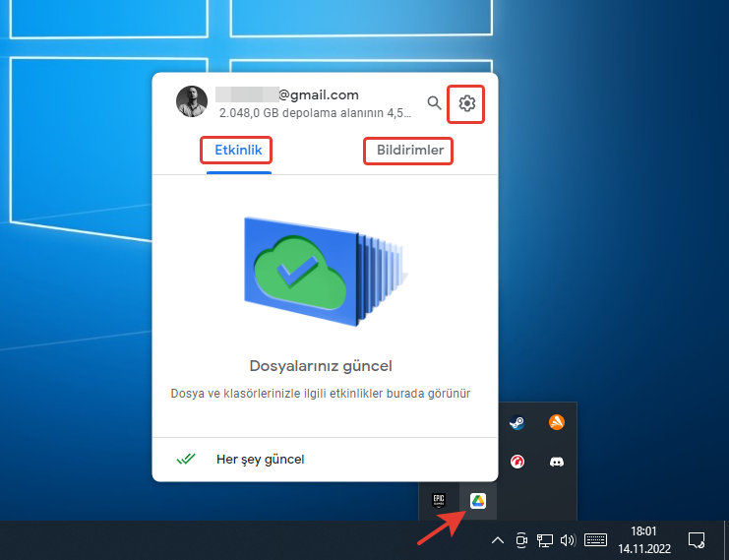729x560 pixels.
Task: Click the storage usage text
Action: 315,113
